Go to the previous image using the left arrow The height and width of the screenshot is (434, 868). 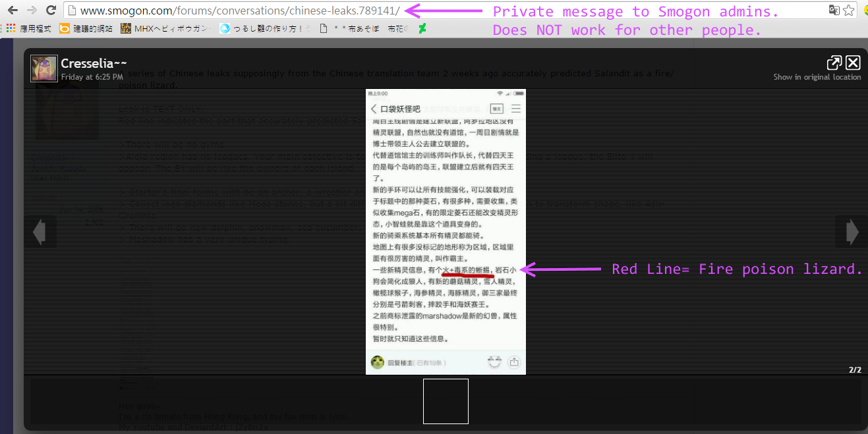tap(40, 232)
